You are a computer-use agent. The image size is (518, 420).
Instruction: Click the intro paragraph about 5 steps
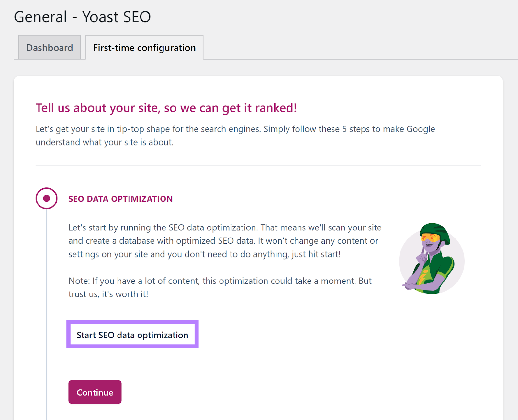coord(235,135)
